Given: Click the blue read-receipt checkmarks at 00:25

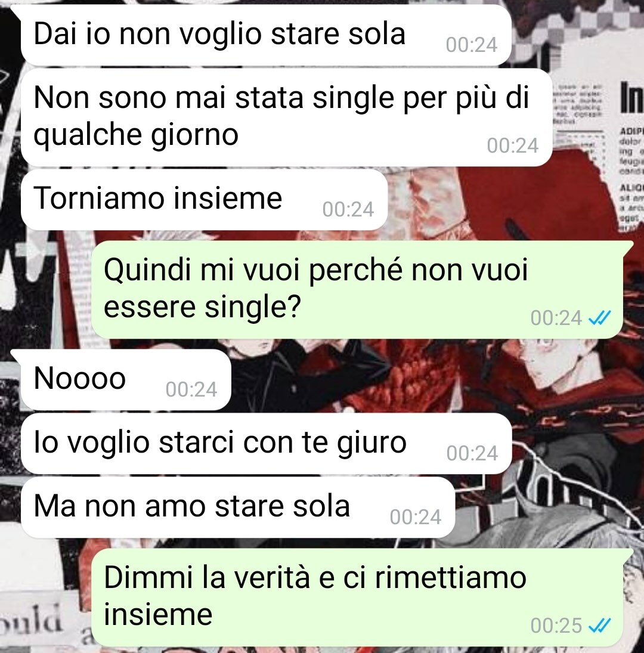Looking at the screenshot, I should pos(599,625).
